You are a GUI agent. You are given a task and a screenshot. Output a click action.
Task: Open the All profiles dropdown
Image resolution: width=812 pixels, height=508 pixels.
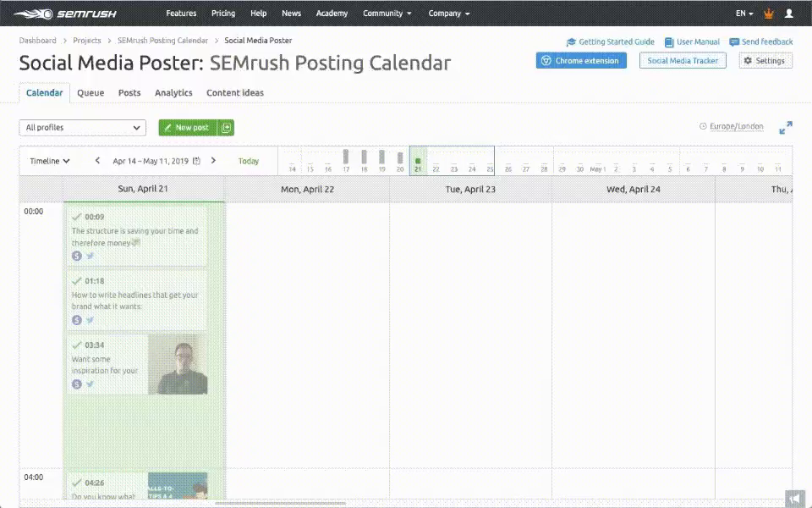[83, 128]
